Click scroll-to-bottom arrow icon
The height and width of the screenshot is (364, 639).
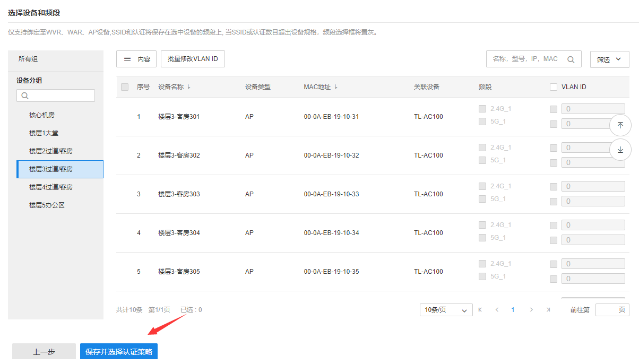(620, 150)
